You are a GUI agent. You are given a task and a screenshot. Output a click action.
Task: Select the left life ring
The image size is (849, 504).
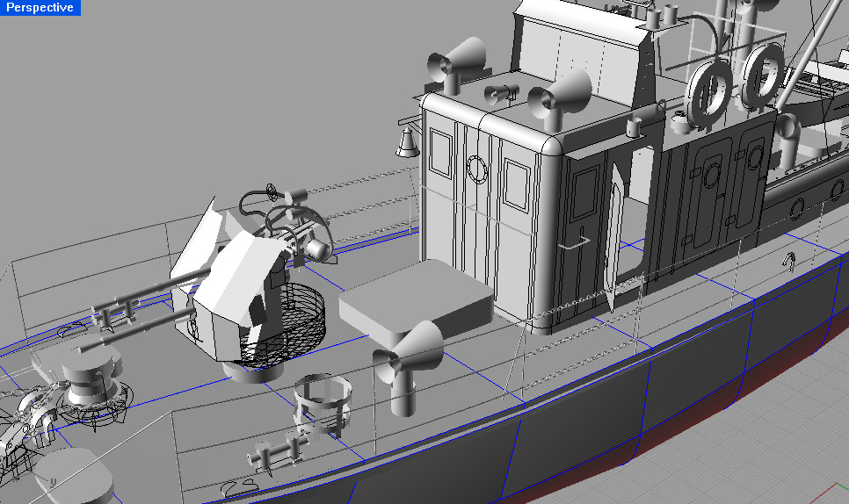(710, 94)
